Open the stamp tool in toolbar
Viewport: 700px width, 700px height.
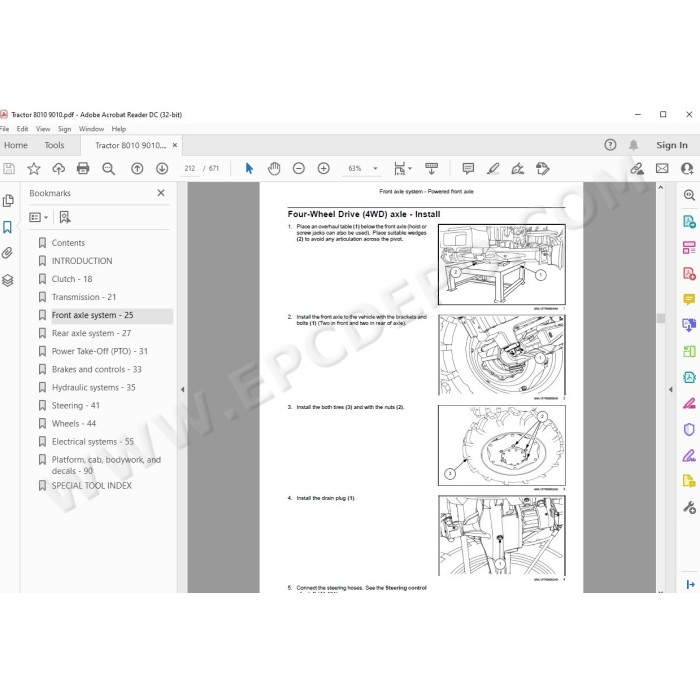pos(542,169)
